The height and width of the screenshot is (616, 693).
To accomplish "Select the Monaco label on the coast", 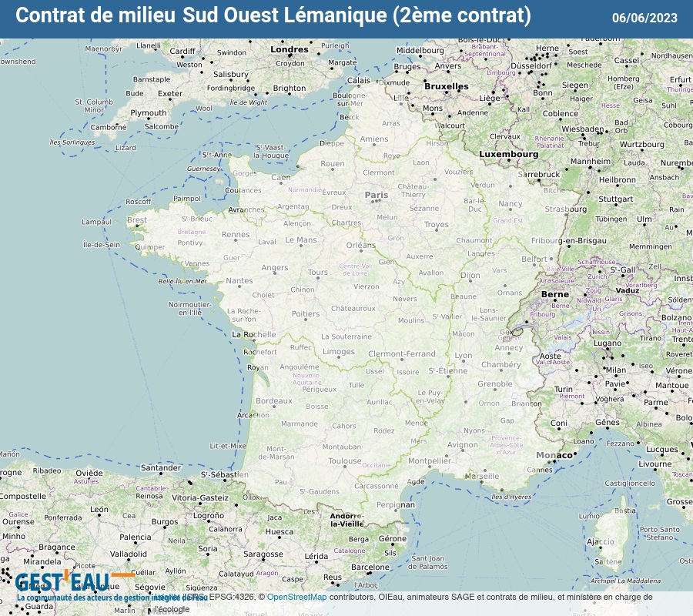I will click(554, 455).
